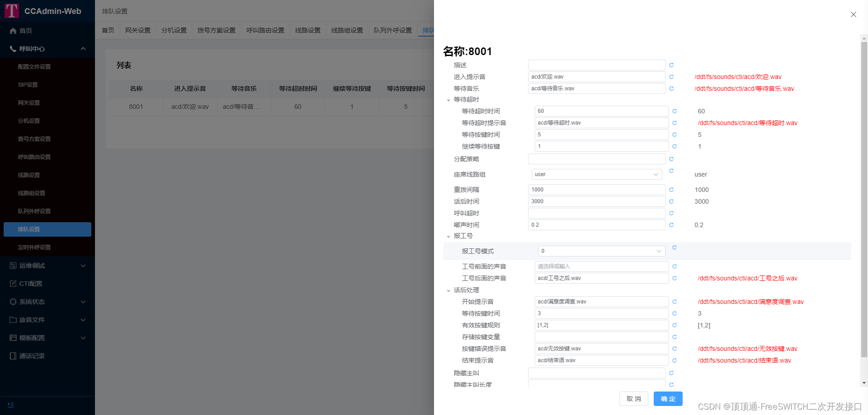
Task: Select 排队设置 in sidebar
Action: click(x=47, y=229)
